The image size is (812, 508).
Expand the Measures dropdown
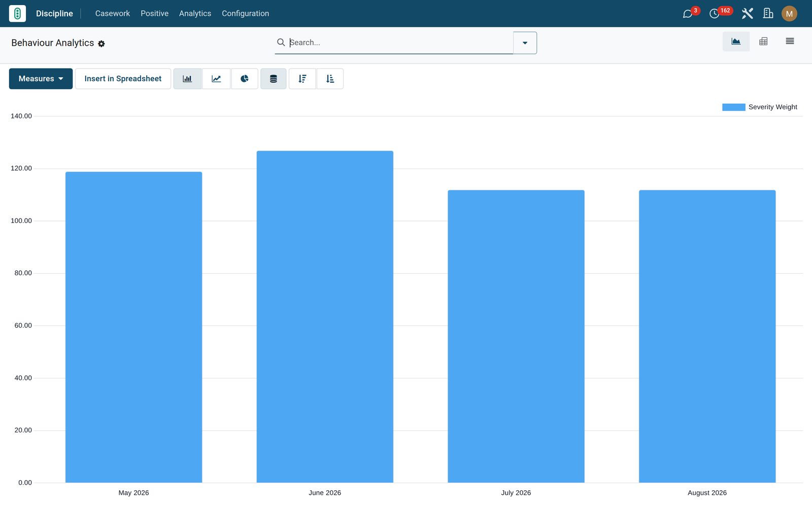click(41, 79)
